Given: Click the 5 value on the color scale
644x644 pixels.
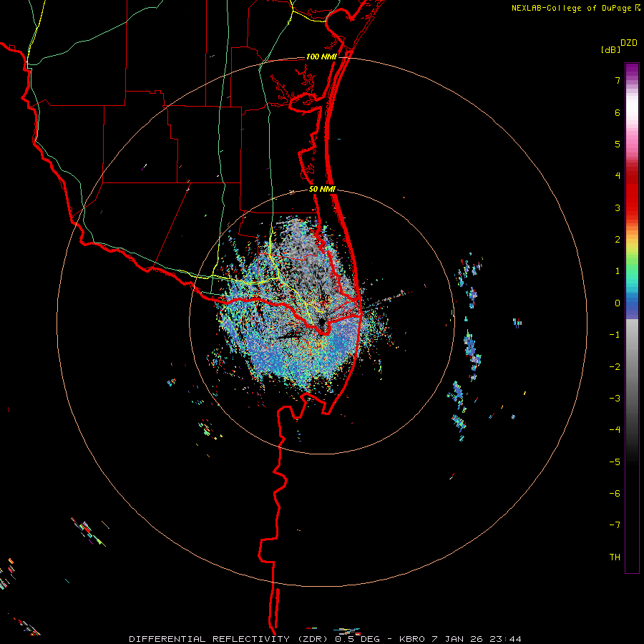Looking at the screenshot, I should pyautogui.click(x=618, y=144).
